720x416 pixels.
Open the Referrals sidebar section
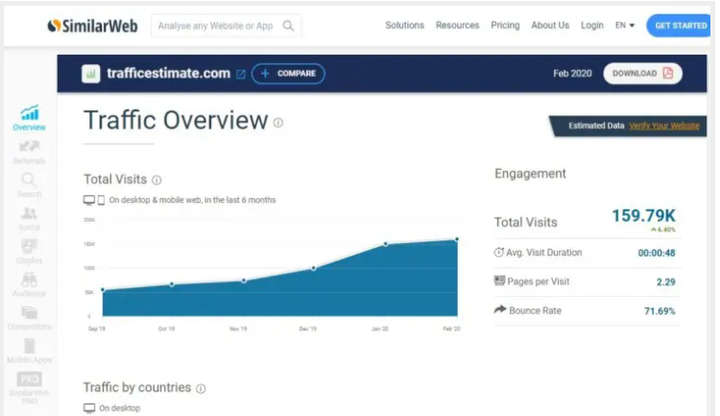click(29, 152)
